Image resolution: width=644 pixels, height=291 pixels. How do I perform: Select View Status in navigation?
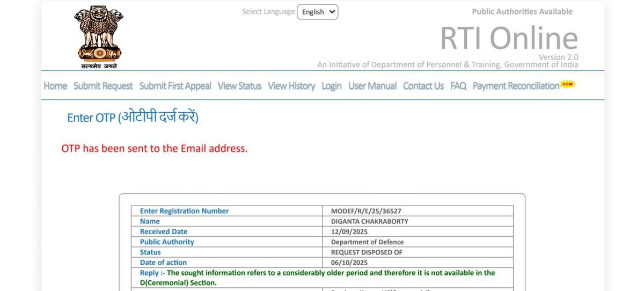pyautogui.click(x=239, y=86)
